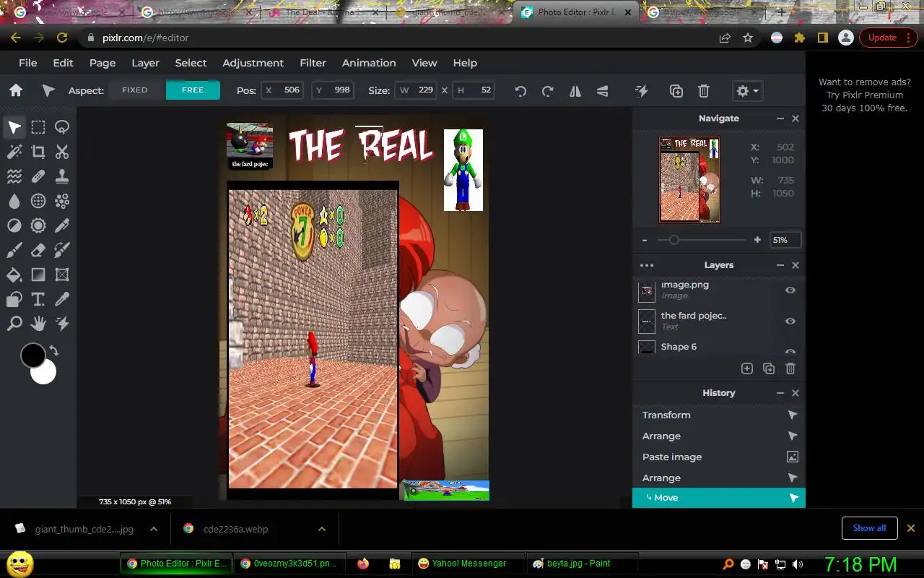The height and width of the screenshot is (578, 924).
Task: Select the Color Picker eyedropper tool
Action: coord(62,299)
